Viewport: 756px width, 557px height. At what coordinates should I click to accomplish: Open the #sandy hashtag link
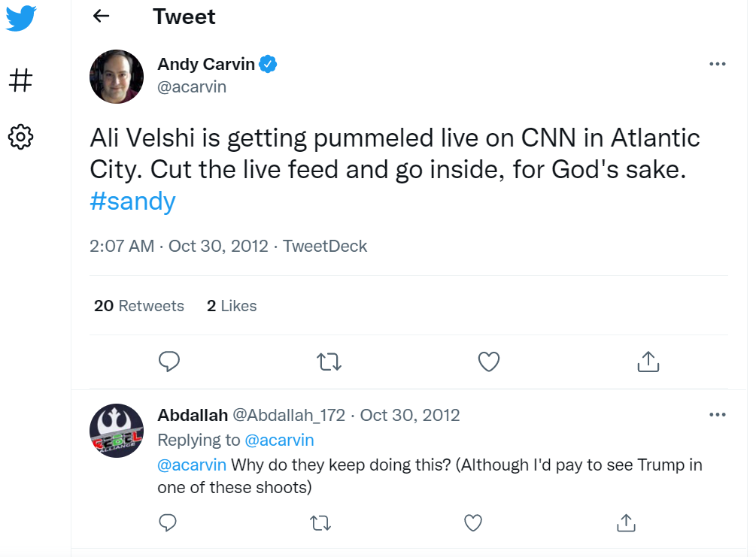pos(132,201)
